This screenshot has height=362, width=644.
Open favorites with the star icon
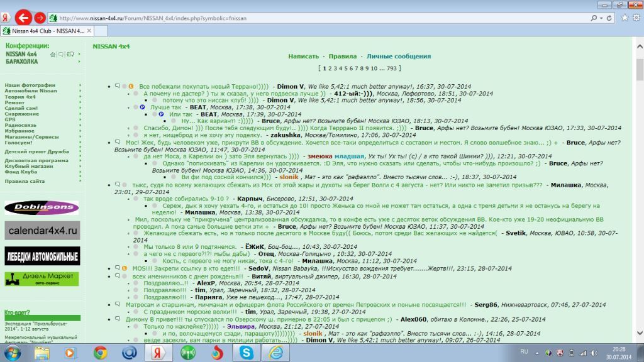[x=625, y=18]
